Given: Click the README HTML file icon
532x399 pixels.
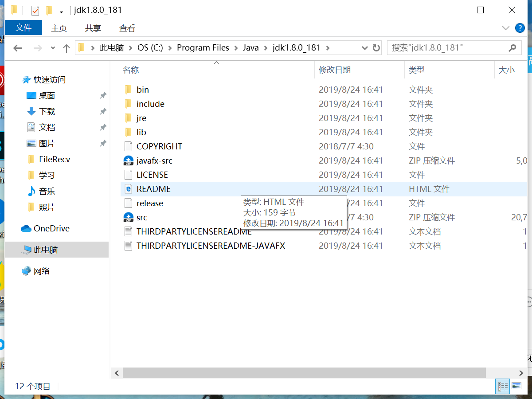Looking at the screenshot, I should pos(128,189).
